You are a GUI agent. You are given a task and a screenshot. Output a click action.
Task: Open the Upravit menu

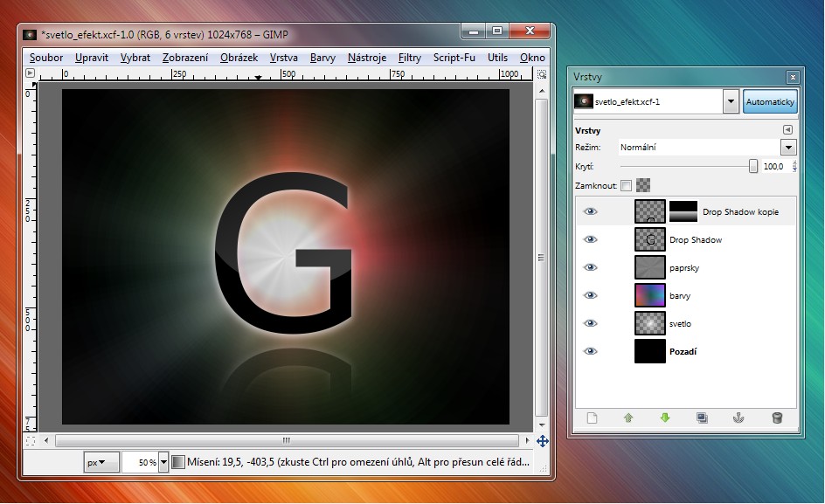92,58
